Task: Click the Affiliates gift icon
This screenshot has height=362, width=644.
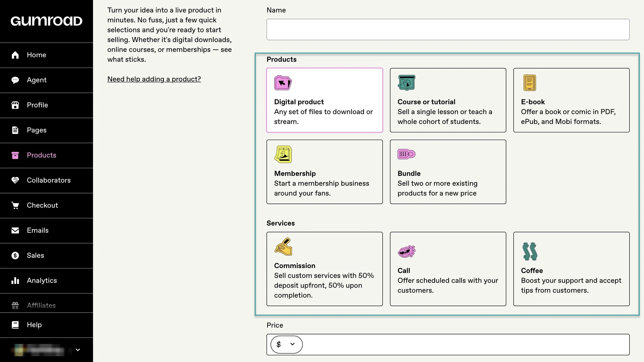Action: (15, 306)
